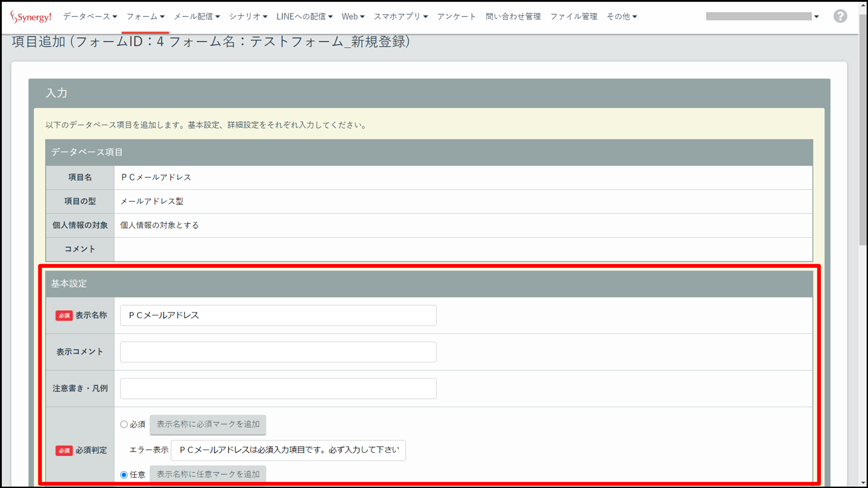Open the シナリオ dropdown

(248, 17)
